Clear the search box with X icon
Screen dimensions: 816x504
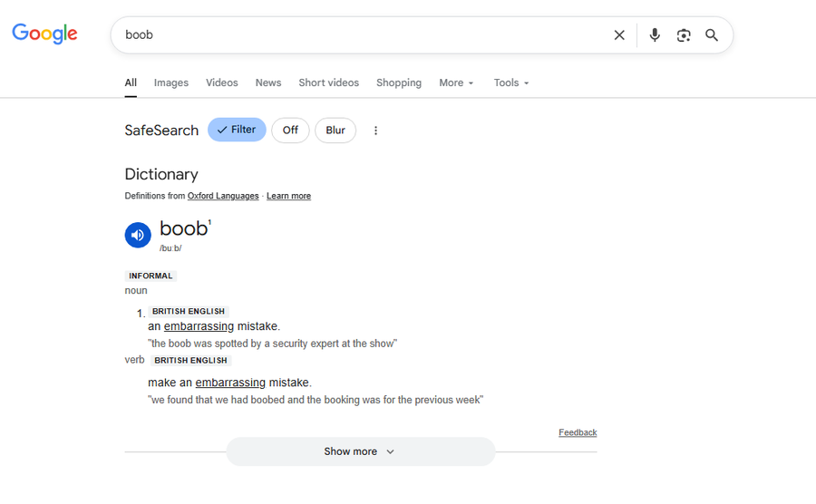(x=619, y=35)
